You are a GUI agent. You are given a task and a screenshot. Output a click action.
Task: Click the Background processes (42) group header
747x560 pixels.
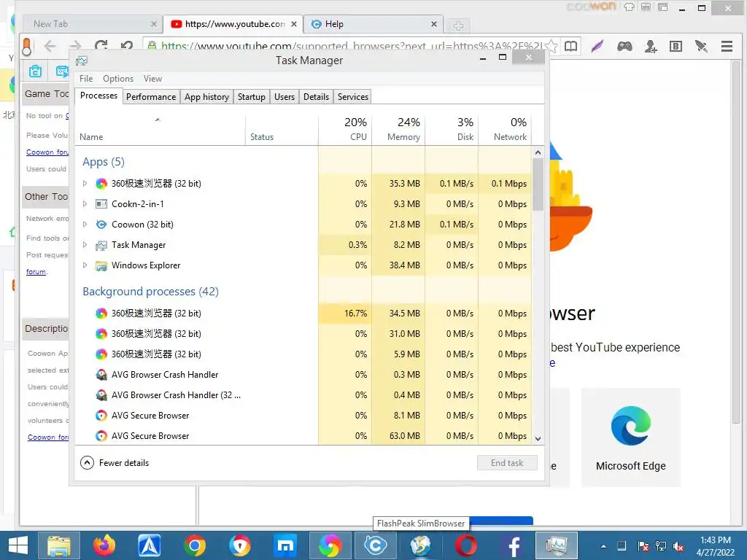(150, 292)
